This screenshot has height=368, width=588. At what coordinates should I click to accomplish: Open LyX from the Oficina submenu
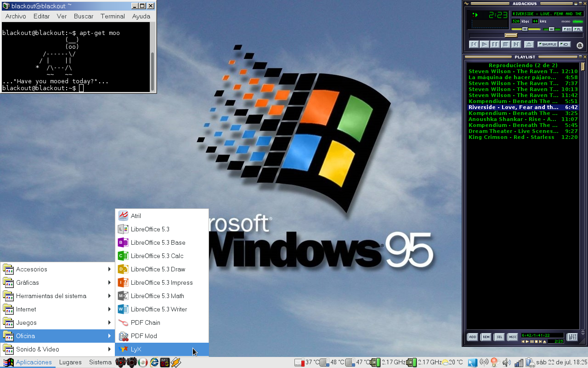162,349
